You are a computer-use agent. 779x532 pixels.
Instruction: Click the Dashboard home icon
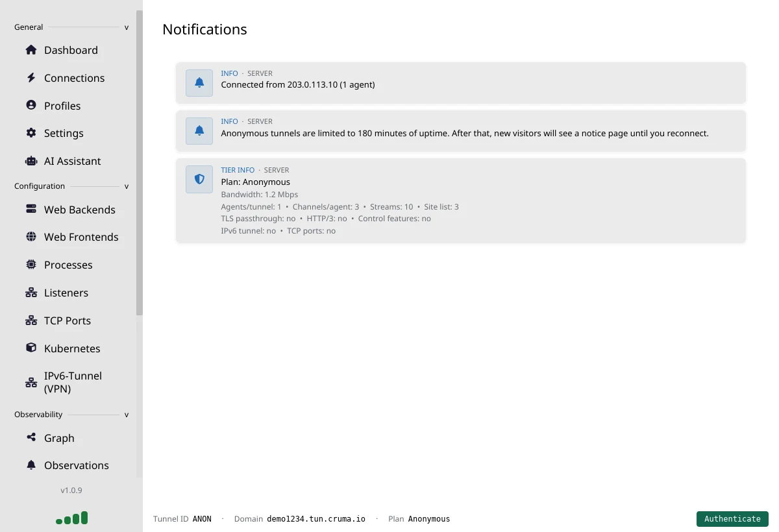click(31, 50)
